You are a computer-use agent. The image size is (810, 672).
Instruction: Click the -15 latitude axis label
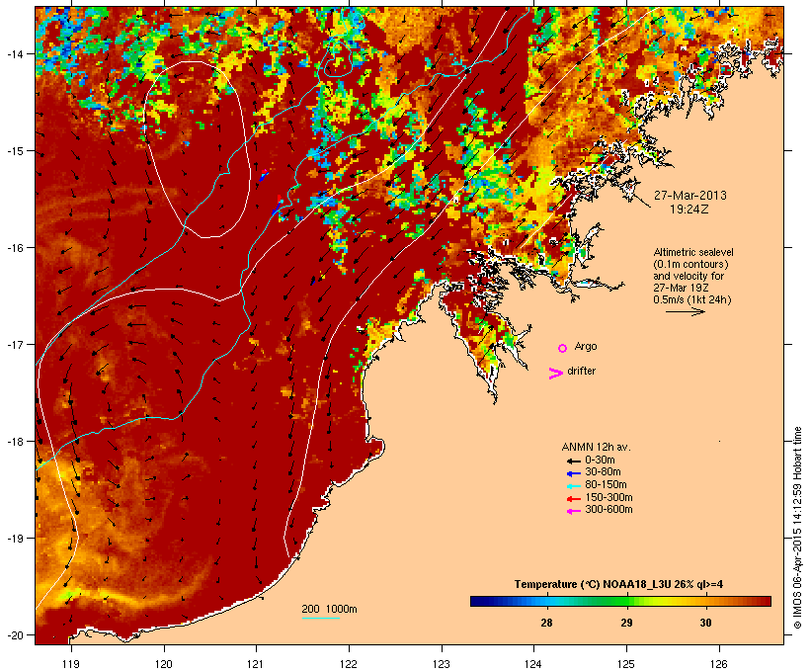(14, 151)
